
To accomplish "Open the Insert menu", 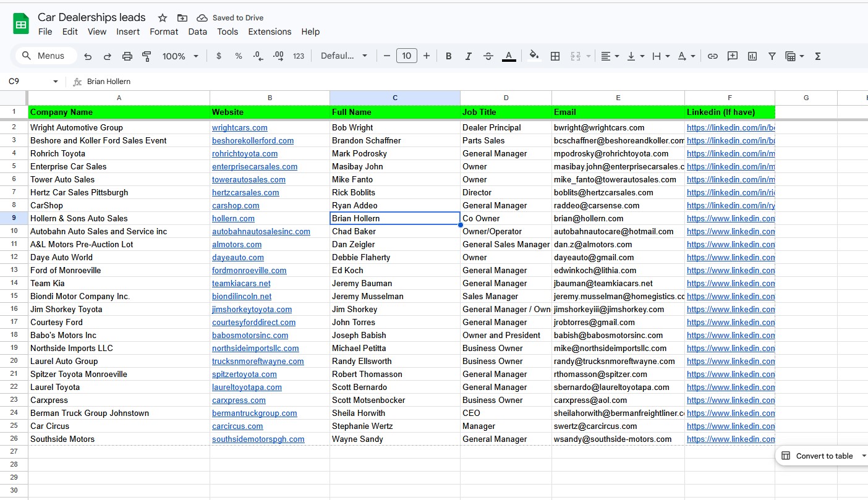I will click(128, 32).
